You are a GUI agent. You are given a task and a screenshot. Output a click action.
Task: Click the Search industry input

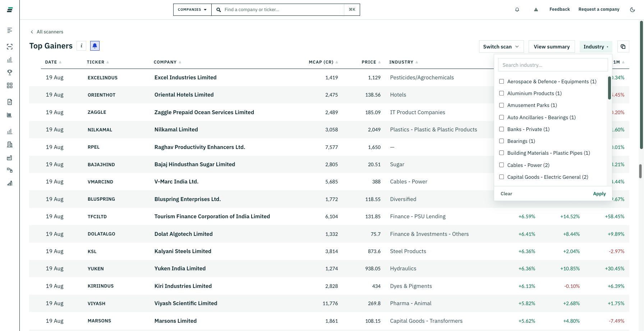pyautogui.click(x=553, y=65)
